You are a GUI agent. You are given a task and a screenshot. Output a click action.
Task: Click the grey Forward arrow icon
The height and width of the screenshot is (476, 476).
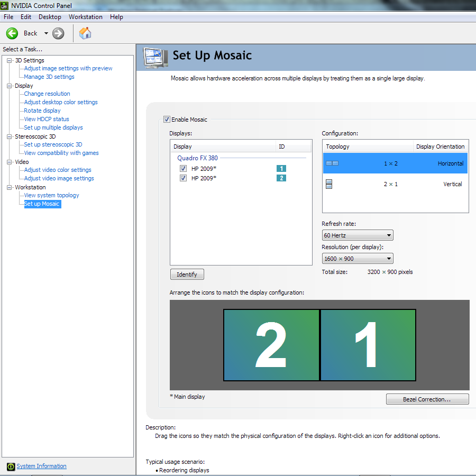tap(58, 33)
